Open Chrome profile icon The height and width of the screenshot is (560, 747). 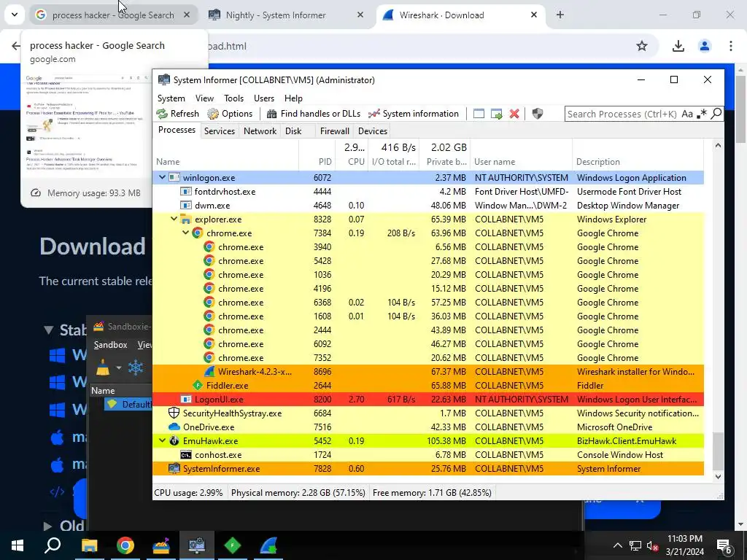tap(705, 46)
